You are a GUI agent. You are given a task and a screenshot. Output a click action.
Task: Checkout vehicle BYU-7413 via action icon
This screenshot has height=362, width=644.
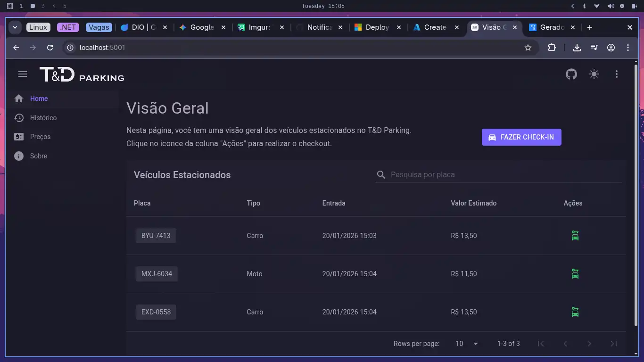point(575,236)
